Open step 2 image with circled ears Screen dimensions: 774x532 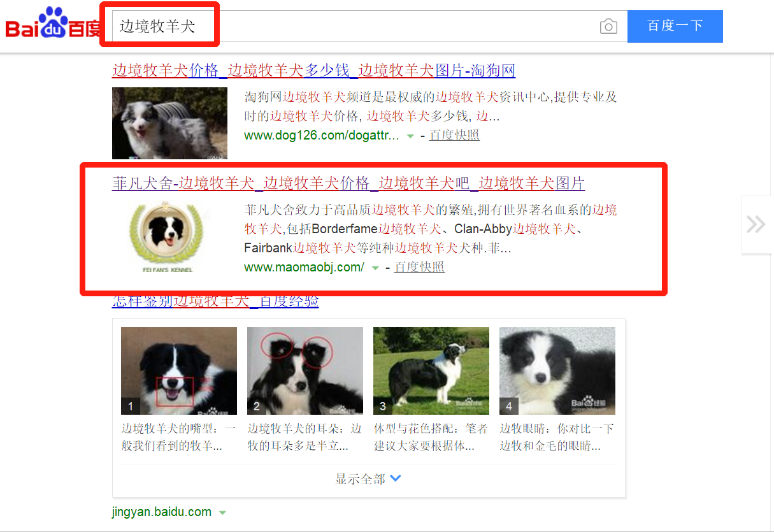[x=305, y=371]
